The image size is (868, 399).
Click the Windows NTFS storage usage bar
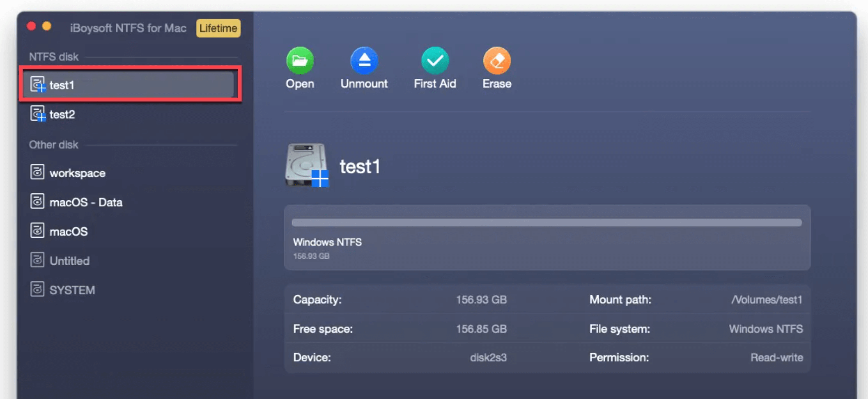click(546, 222)
